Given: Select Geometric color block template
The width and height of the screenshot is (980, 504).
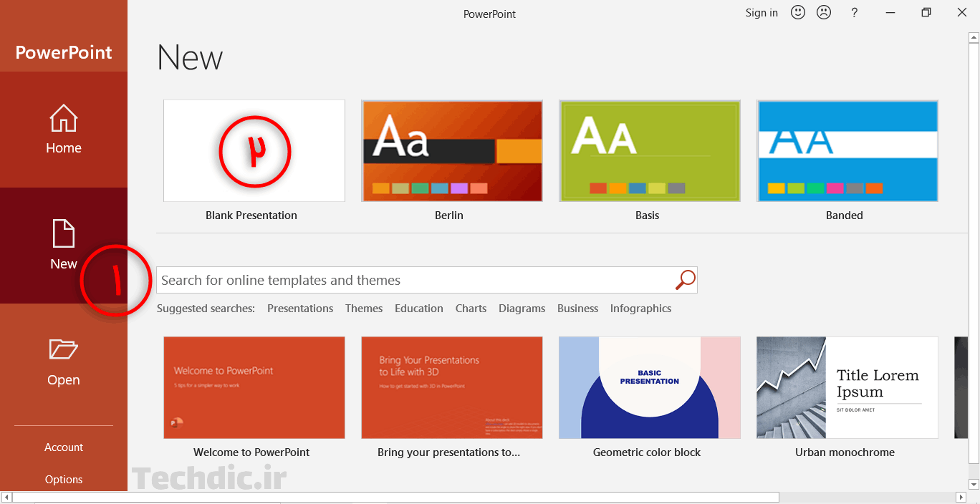Looking at the screenshot, I should coord(650,387).
